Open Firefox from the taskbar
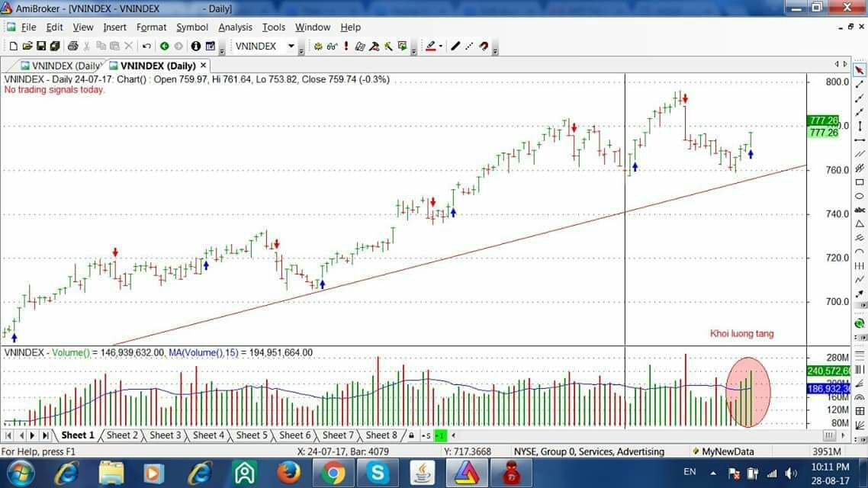Image resolution: width=868 pixels, height=488 pixels. point(288,473)
